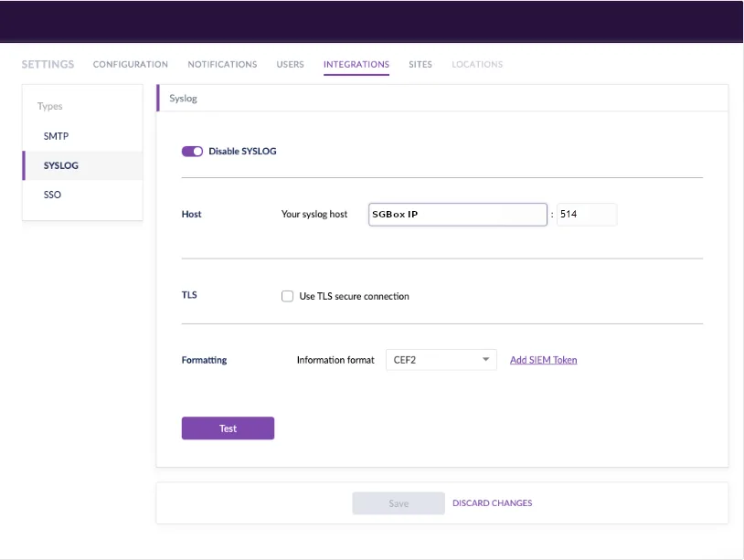
Task: Click the LOCATIONS tab
Action: (477, 64)
